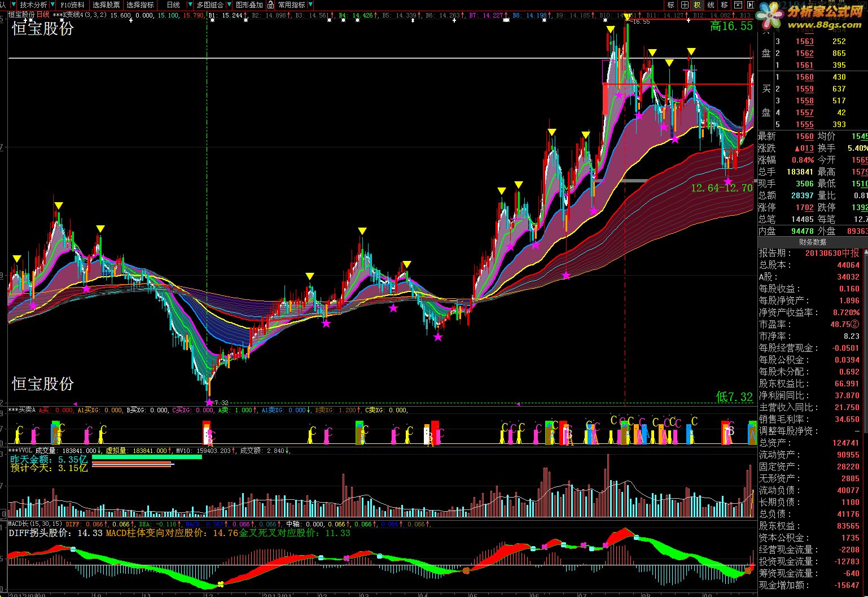Image resolution: width=868 pixels, height=597 pixels.
Task: Click buy level 4 price 1557
Action: click(x=805, y=112)
